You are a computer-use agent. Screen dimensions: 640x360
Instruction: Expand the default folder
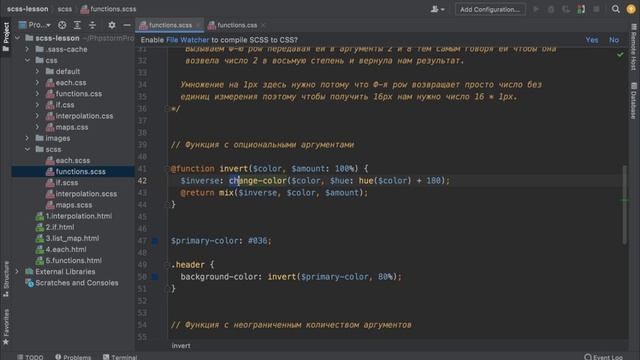tap(38, 71)
